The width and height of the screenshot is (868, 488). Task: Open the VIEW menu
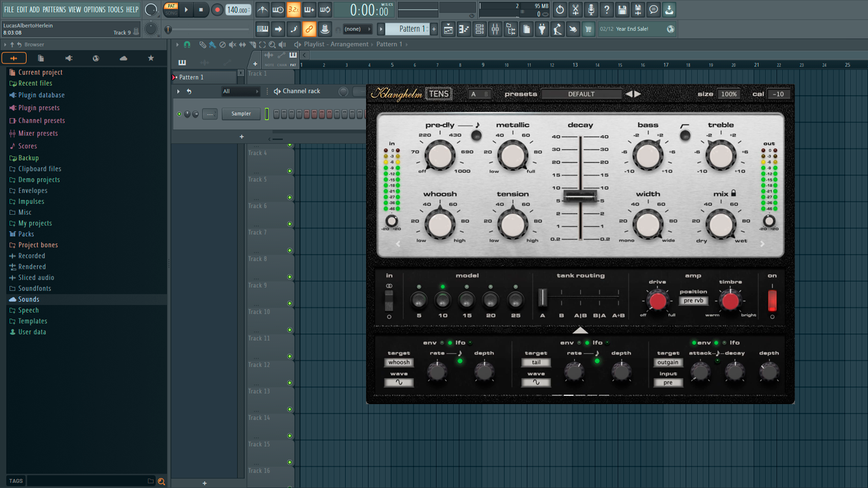[75, 10]
